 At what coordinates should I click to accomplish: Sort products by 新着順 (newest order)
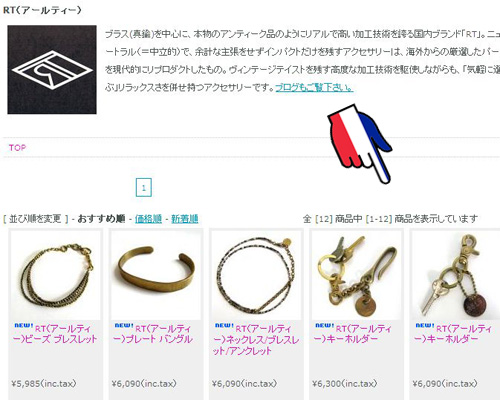pyautogui.click(x=185, y=219)
